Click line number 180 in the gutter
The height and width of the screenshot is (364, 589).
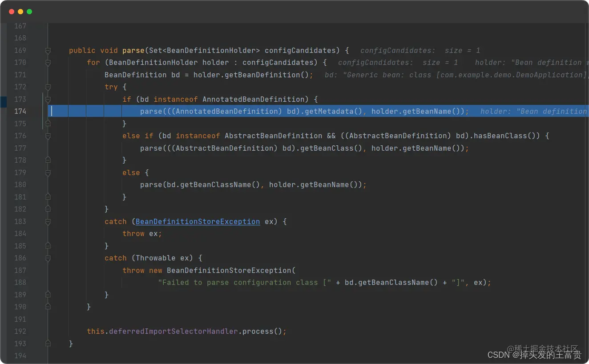click(x=20, y=184)
